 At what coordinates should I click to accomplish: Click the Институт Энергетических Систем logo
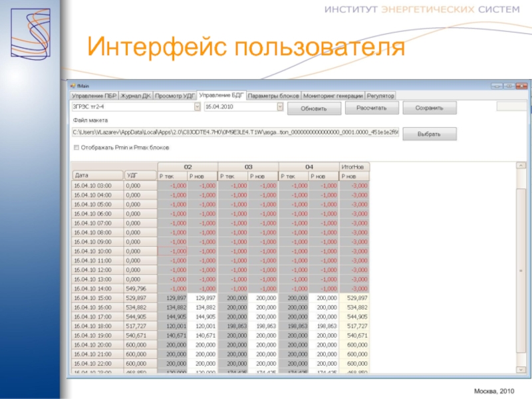pos(31,33)
